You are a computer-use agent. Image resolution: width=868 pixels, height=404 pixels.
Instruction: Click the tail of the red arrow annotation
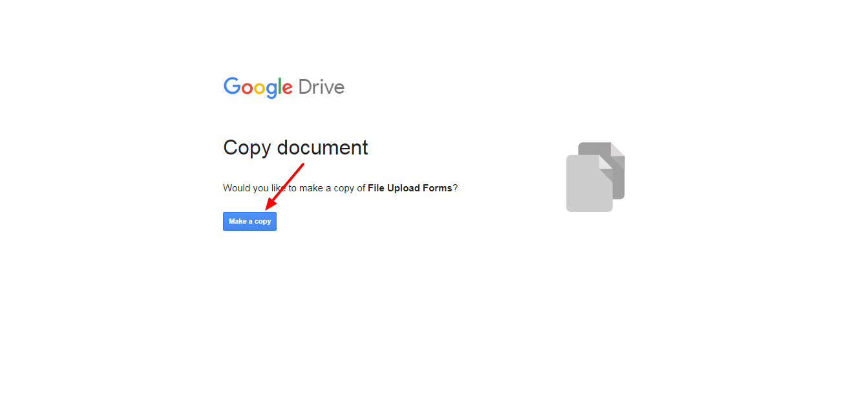(302, 165)
